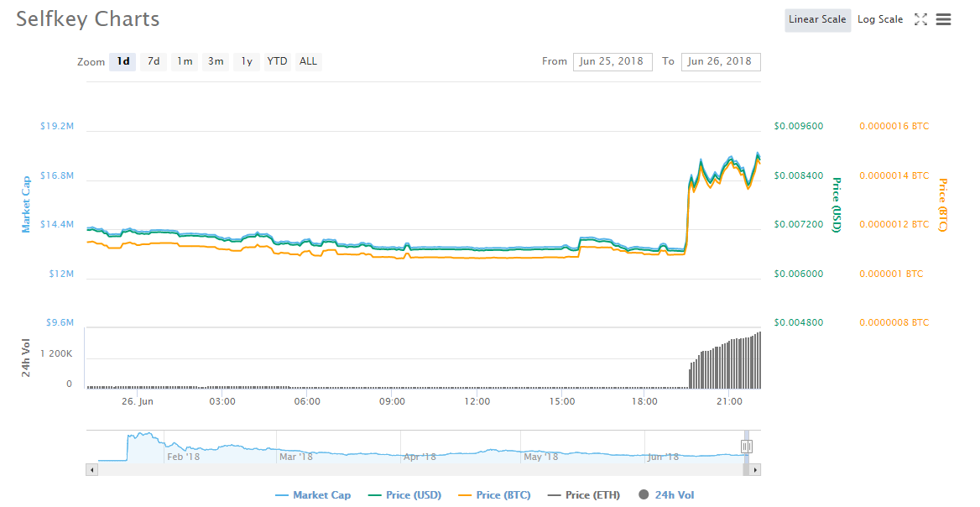980x507 pixels.
Task: Click the 0.0000016 BTC axis label
Action: click(x=894, y=126)
